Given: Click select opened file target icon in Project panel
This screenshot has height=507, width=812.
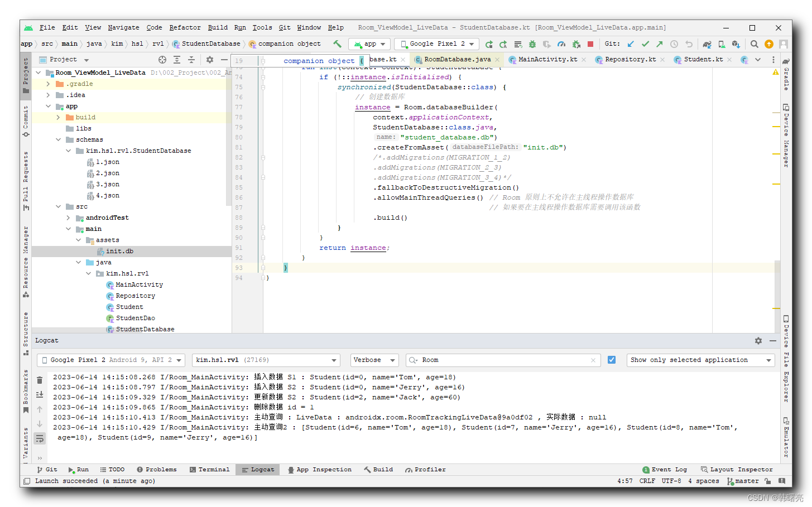Looking at the screenshot, I should [x=162, y=60].
